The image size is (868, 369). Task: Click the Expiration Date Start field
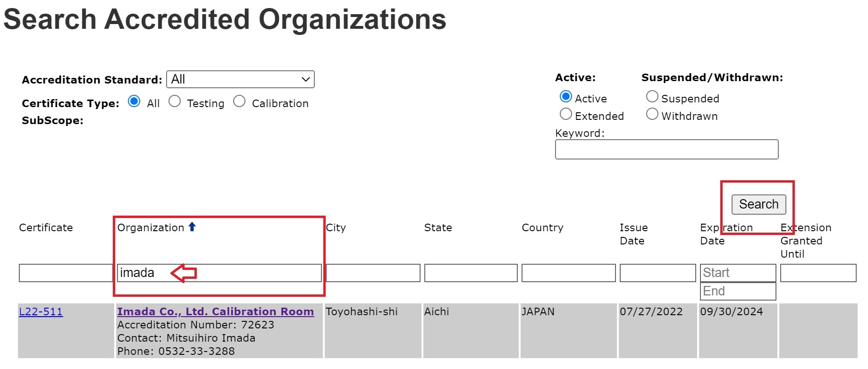point(738,273)
